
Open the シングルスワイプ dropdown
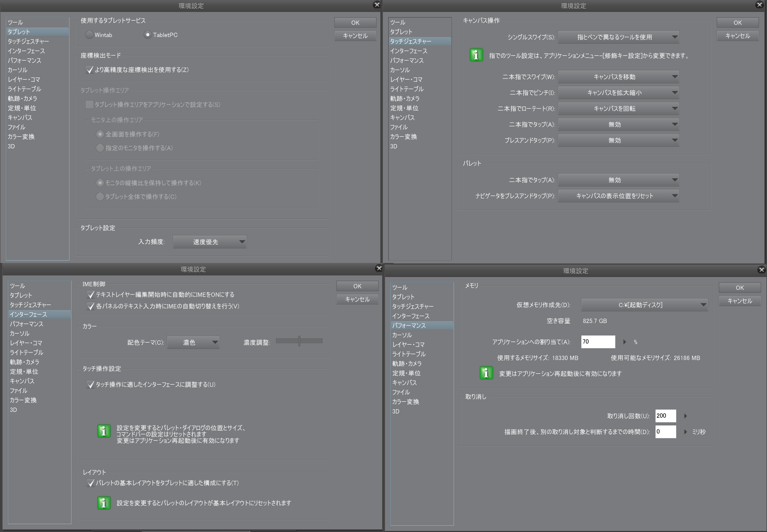pos(618,37)
